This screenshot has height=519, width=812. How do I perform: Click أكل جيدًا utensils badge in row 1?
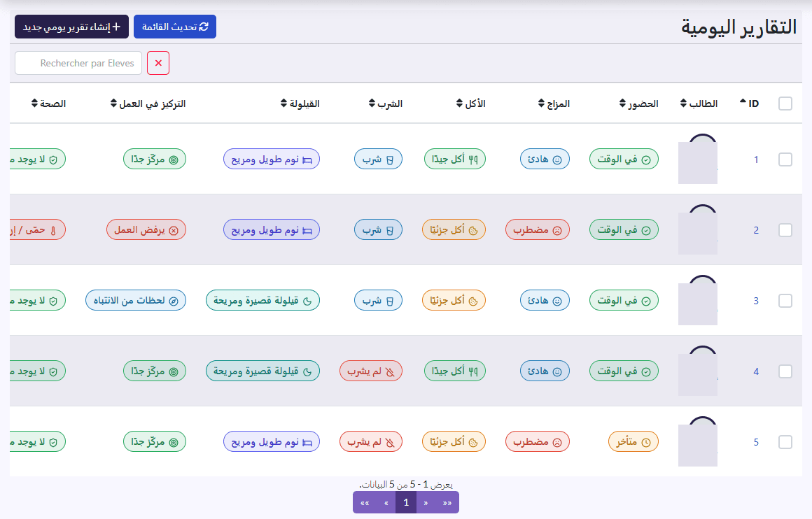click(455, 159)
